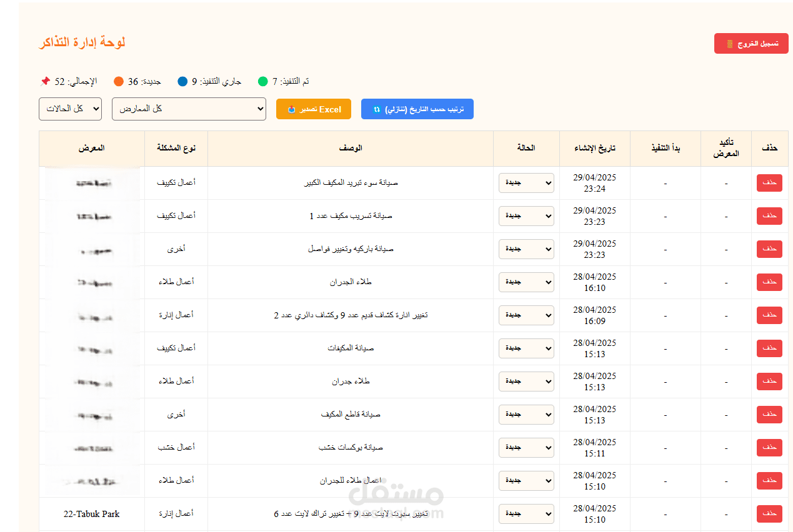This screenshot has height=532, width=793.
Task: Open status dropdown for صيانة سوء تبريد المكيف الكبير
Action: click(x=526, y=183)
